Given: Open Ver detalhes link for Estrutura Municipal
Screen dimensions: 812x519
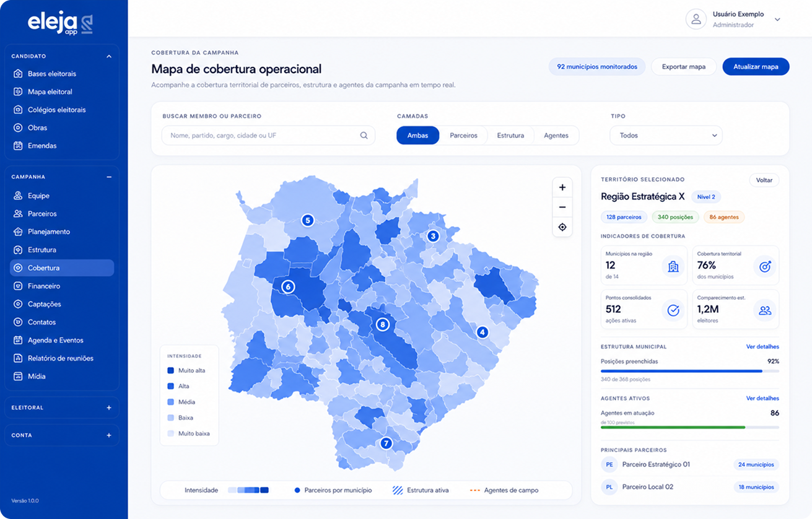Looking at the screenshot, I should click(762, 347).
